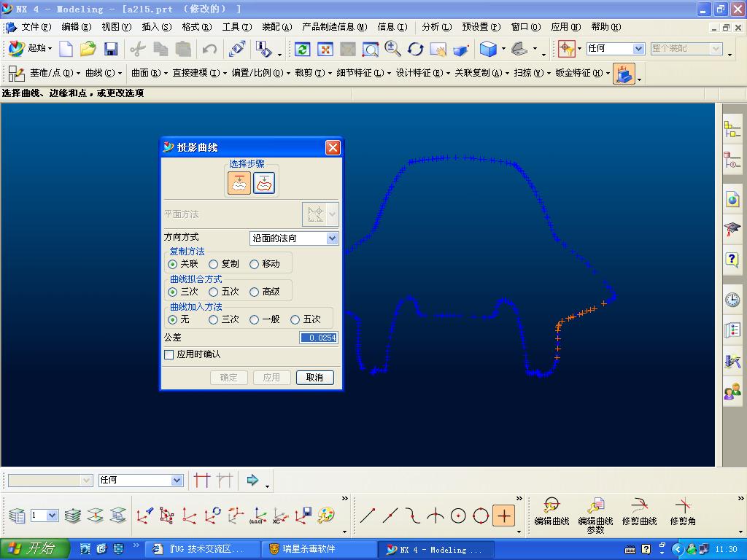Open the 工具 menu

pos(237,27)
